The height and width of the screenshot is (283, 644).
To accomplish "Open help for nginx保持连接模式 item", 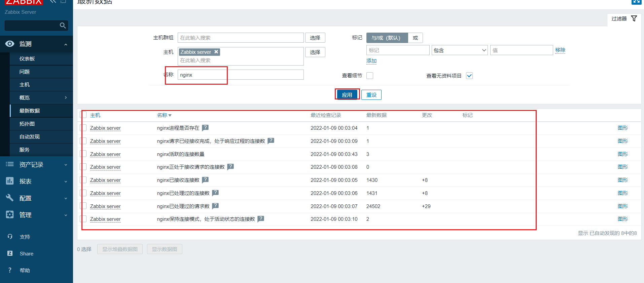I will tap(261, 219).
